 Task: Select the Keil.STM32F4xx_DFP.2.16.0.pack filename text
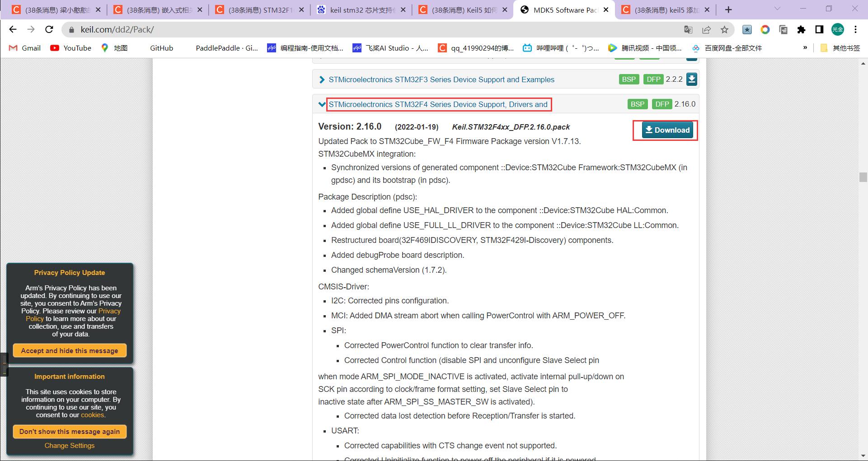point(511,127)
